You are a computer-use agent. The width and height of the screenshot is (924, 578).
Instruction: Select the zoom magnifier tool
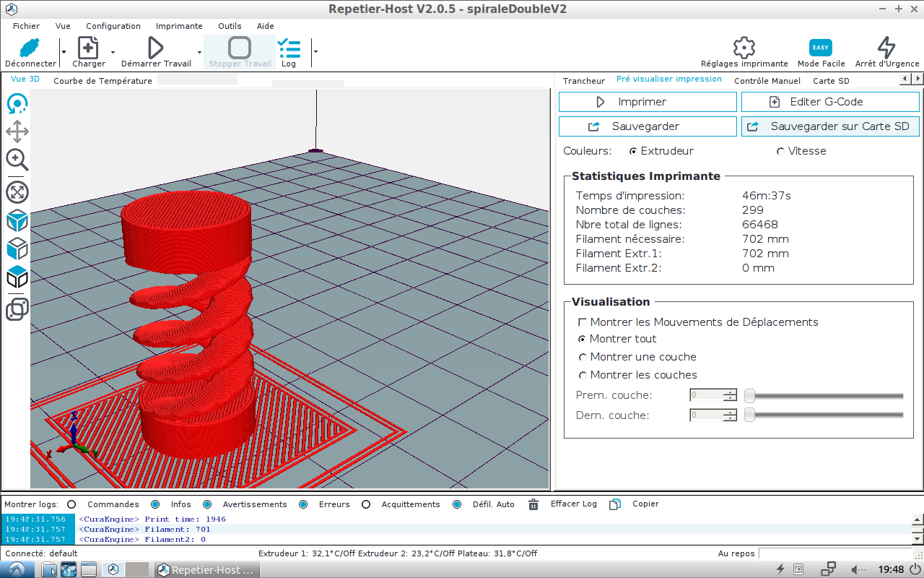click(17, 160)
